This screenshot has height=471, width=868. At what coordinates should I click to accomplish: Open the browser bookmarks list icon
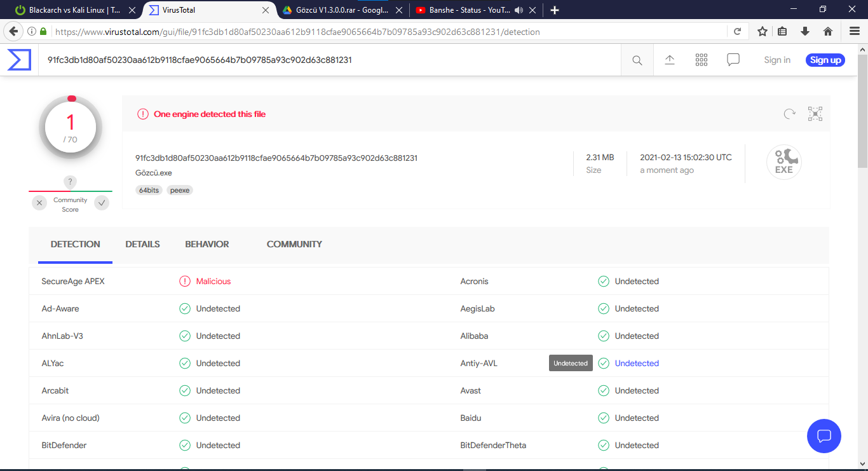[783, 31]
